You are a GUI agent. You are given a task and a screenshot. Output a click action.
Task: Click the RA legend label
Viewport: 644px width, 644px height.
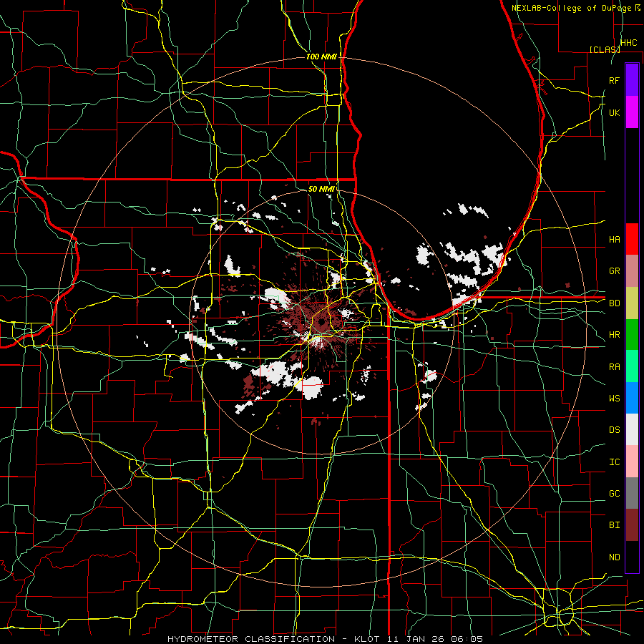click(614, 367)
